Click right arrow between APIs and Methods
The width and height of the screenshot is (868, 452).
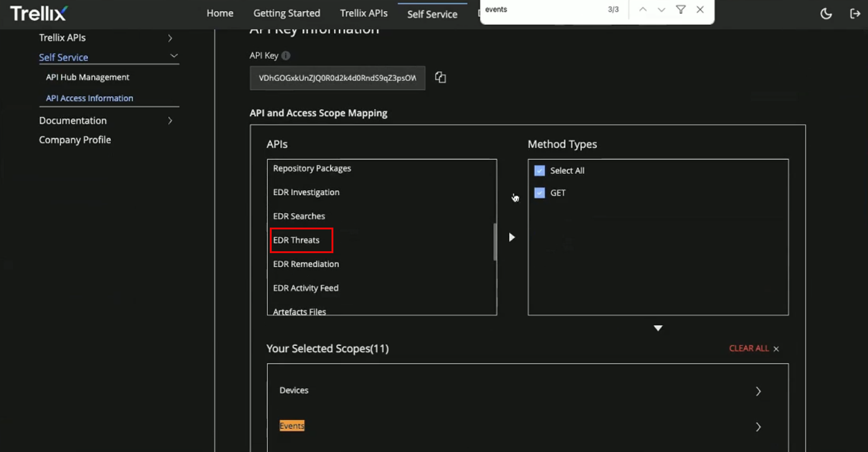pos(512,238)
